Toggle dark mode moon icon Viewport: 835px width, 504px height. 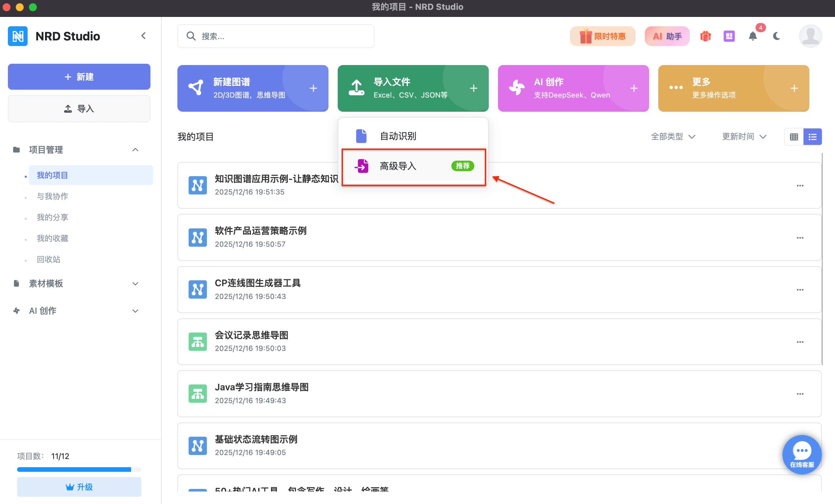(777, 36)
